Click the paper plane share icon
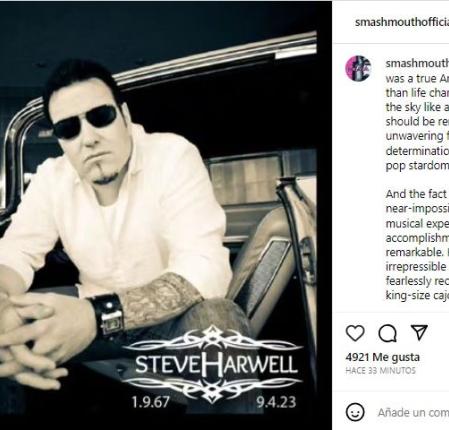Viewport: 449px width, 430px height. click(419, 332)
